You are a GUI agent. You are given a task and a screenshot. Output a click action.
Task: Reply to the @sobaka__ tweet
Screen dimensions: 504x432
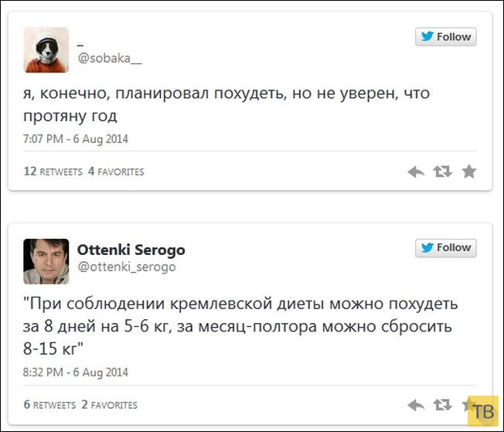[x=416, y=172]
